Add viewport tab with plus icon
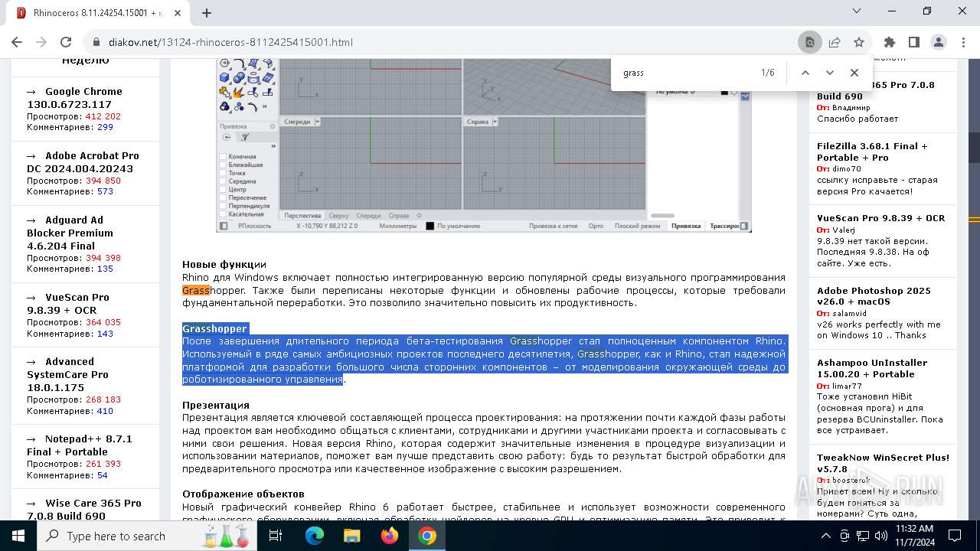980x551 pixels. coord(419,216)
